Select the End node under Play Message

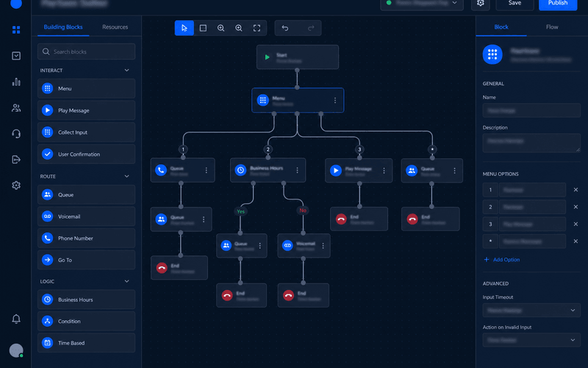359,219
